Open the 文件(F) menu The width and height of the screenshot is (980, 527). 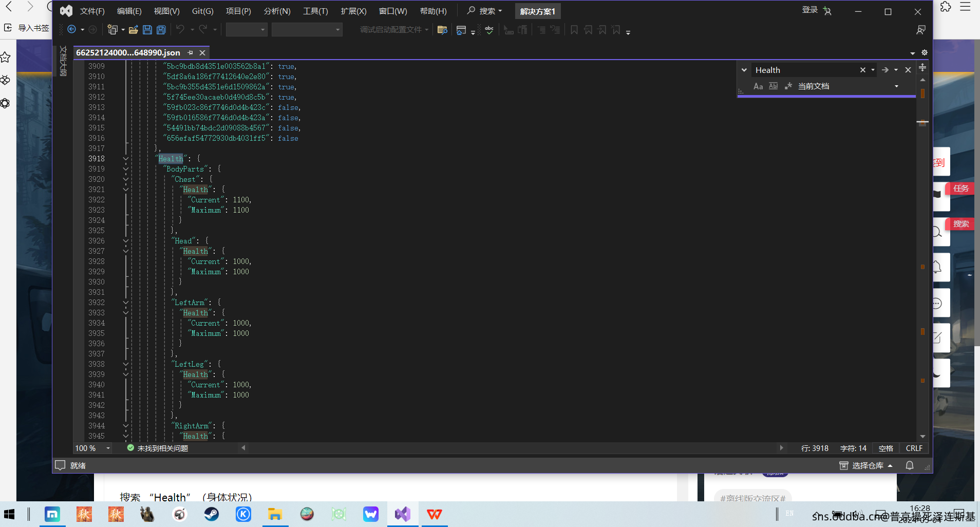[92, 11]
